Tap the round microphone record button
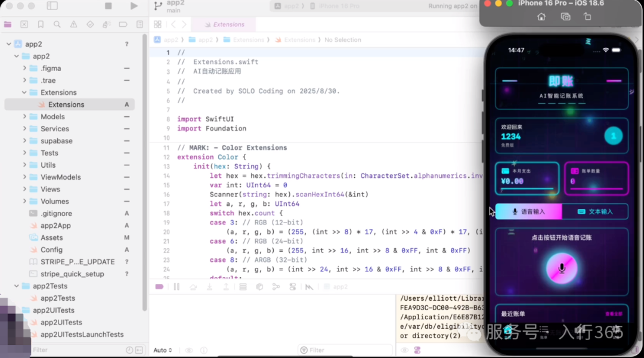 [x=562, y=268]
